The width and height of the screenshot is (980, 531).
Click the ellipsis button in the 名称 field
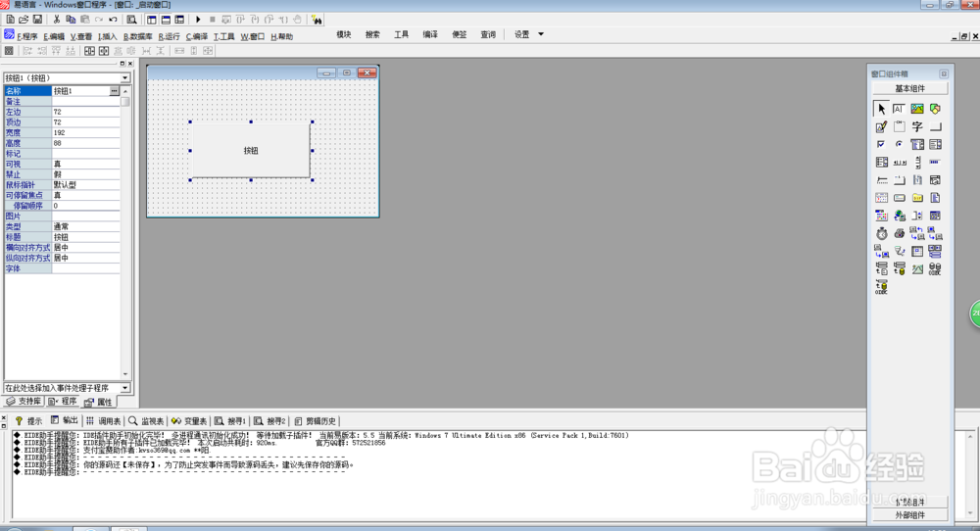point(114,91)
